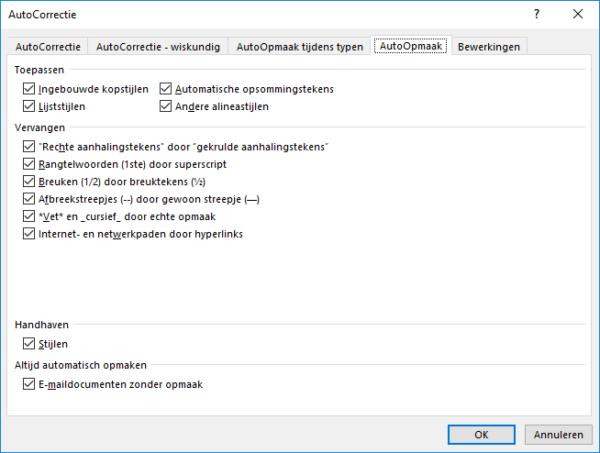Switch to the AutoCorrectie tab
The image size is (600, 453).
[48, 47]
